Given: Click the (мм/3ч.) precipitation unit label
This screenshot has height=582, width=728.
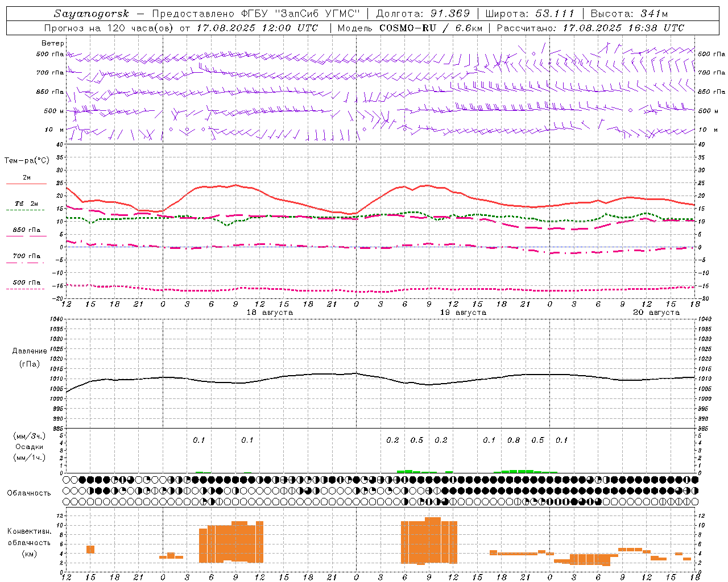Looking at the screenshot, I should click(x=30, y=436).
